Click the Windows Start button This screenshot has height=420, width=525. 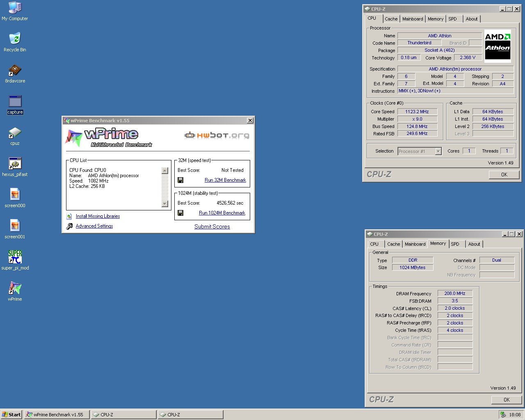(11, 415)
